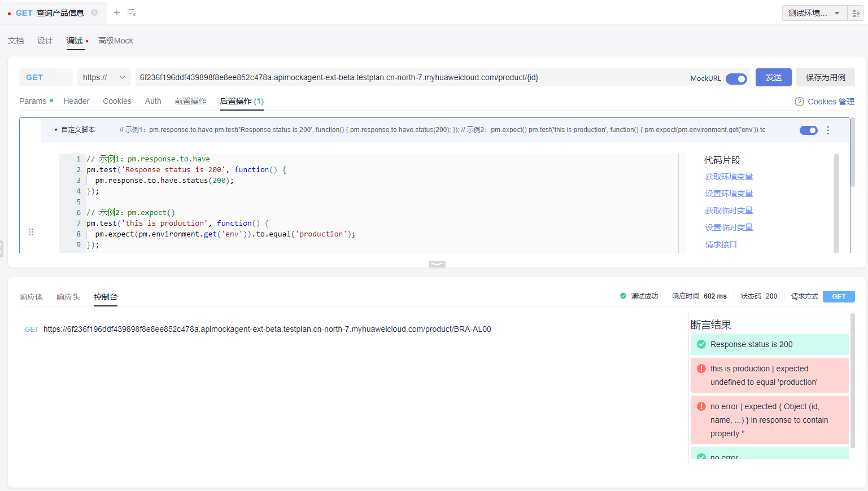The width and height of the screenshot is (868, 491).
Task: Switch to the 响应体 tab
Action: tap(31, 297)
